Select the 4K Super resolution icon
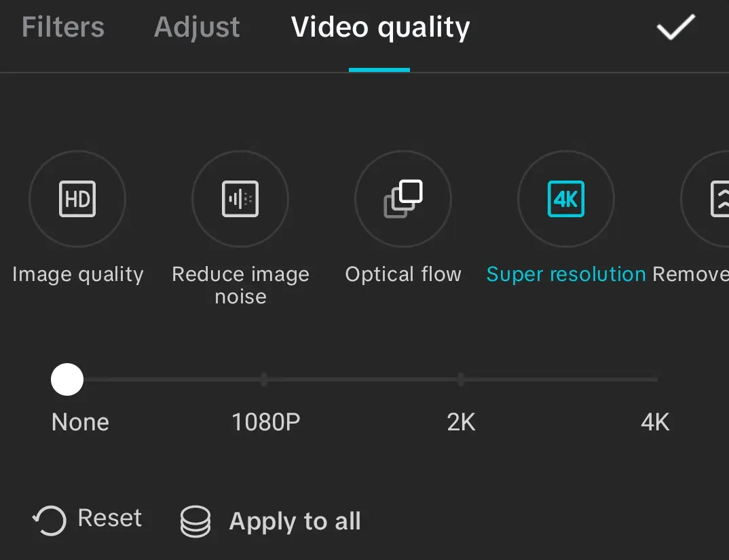Image resolution: width=729 pixels, height=560 pixels. click(566, 199)
